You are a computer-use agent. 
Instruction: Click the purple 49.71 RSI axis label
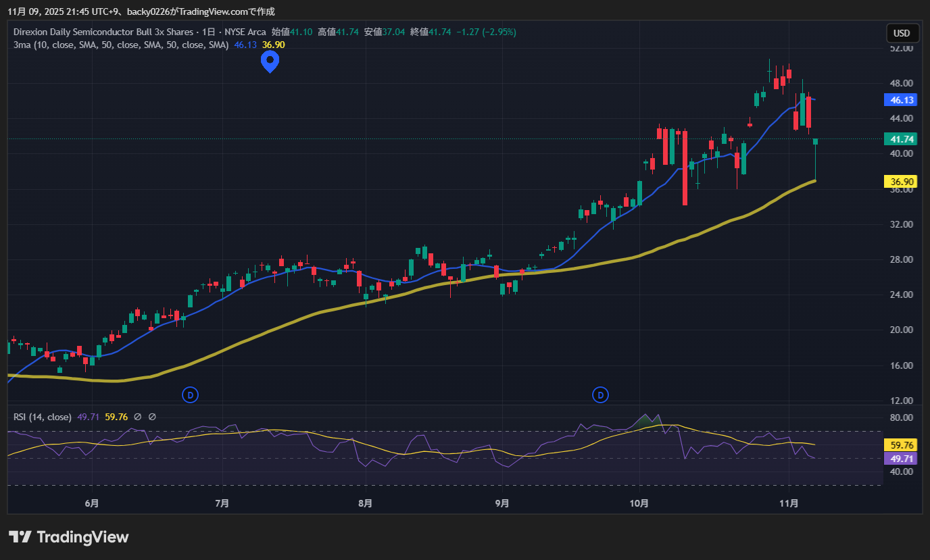tap(902, 459)
